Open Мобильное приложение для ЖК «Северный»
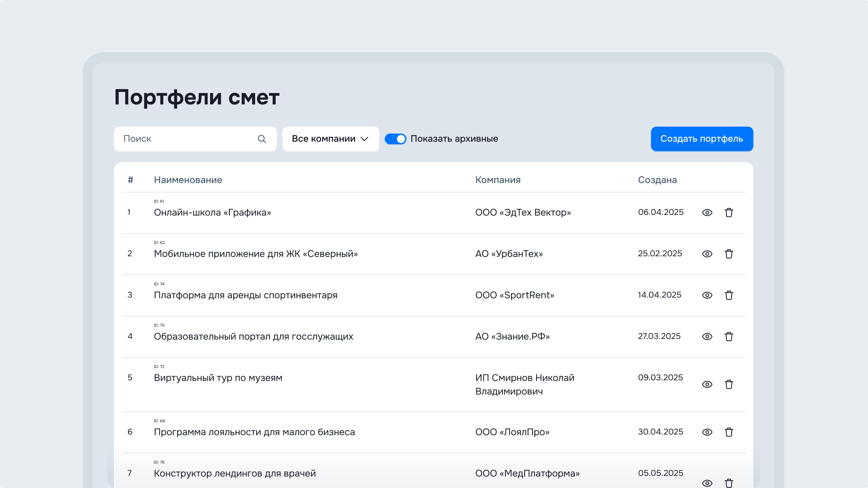This screenshot has width=868, height=488. coord(256,254)
